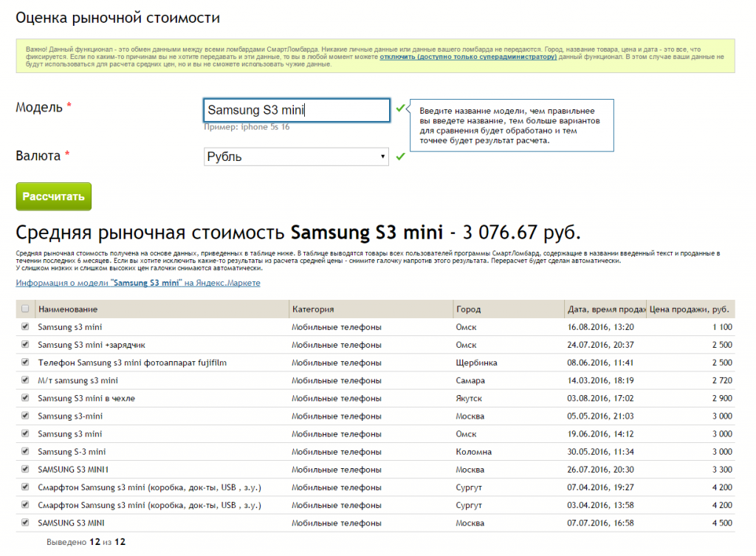Open the отключить (доступно только суперадминистратору) link
Viewport: 756px width, 556px height.
[467, 57]
